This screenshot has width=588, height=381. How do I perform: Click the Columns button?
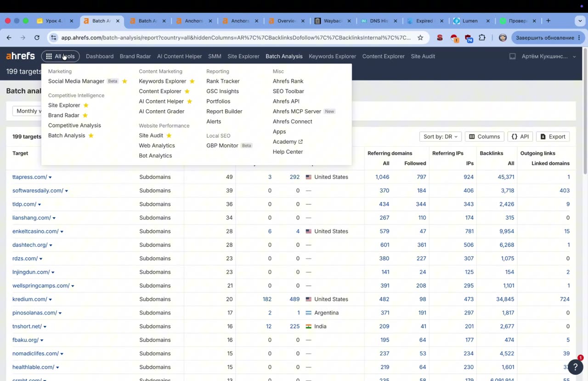click(x=484, y=136)
